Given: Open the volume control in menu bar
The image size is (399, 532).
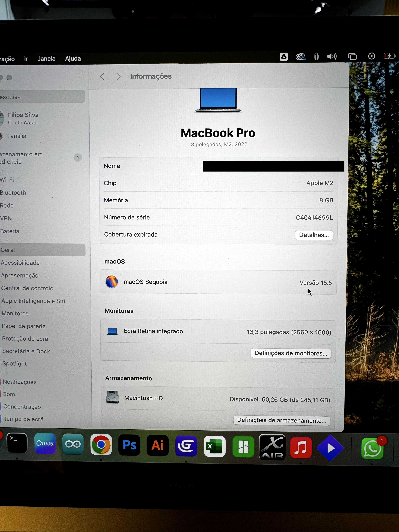Looking at the screenshot, I should [332, 56].
